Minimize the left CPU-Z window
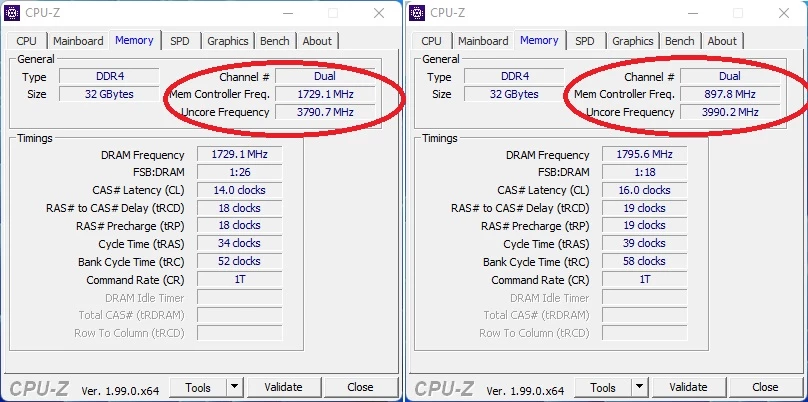The height and width of the screenshot is (402, 808). coord(287,13)
